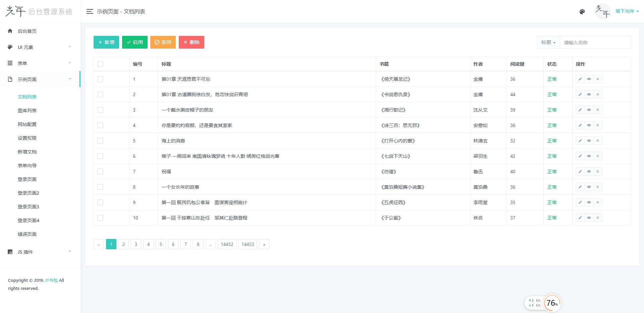This screenshot has height=313, width=644.
Task: Click the orange 禁用 button
Action: 163,42
